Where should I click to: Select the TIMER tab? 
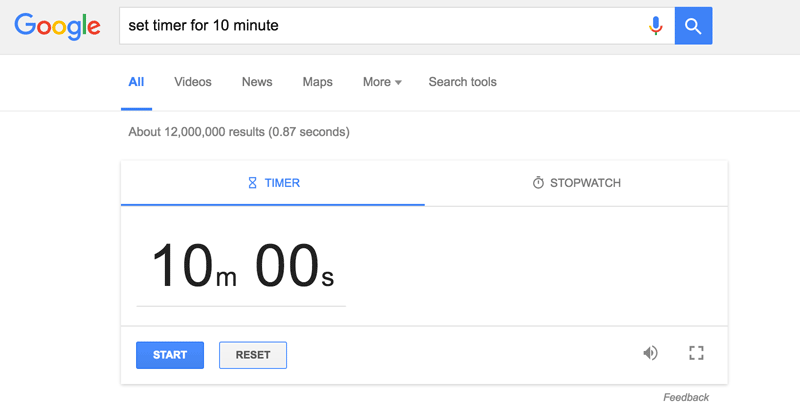(273, 183)
